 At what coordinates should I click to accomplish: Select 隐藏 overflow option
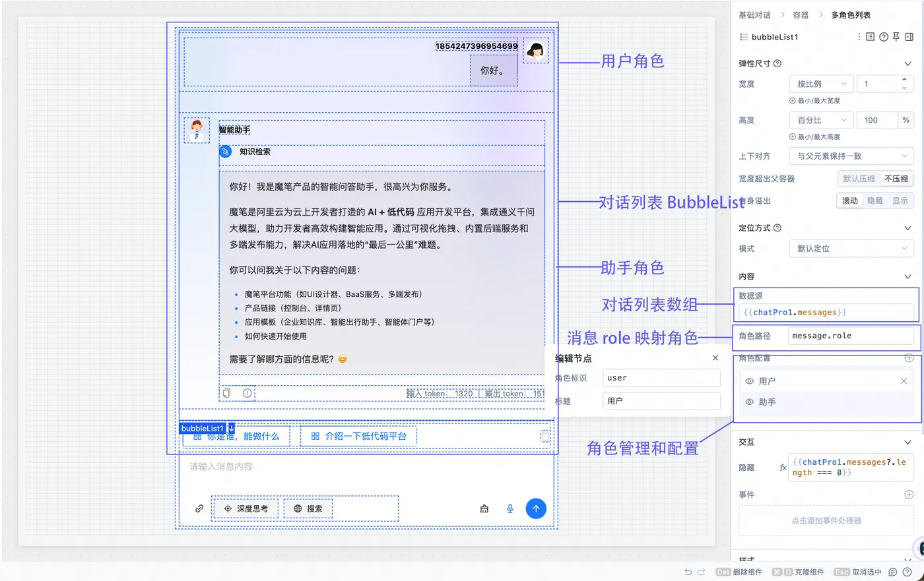pyautogui.click(x=875, y=200)
